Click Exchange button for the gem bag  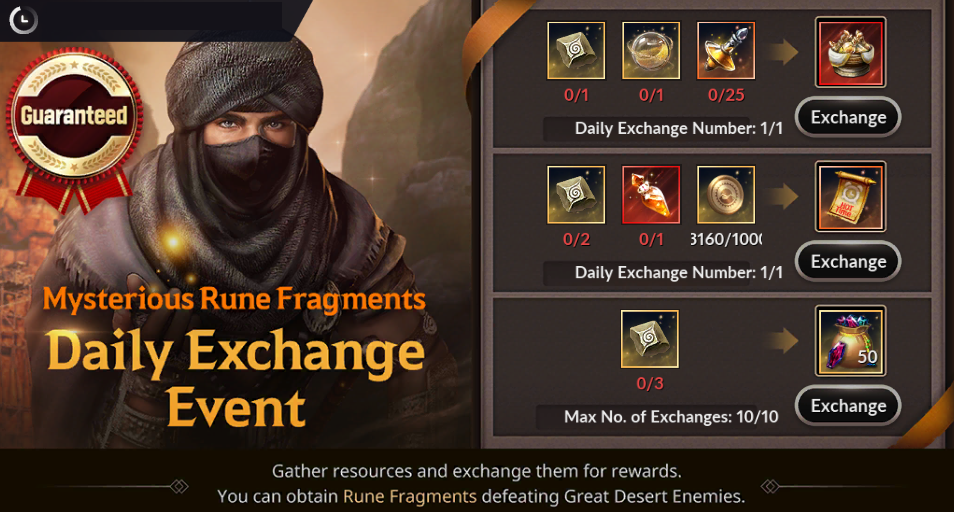[848, 405]
